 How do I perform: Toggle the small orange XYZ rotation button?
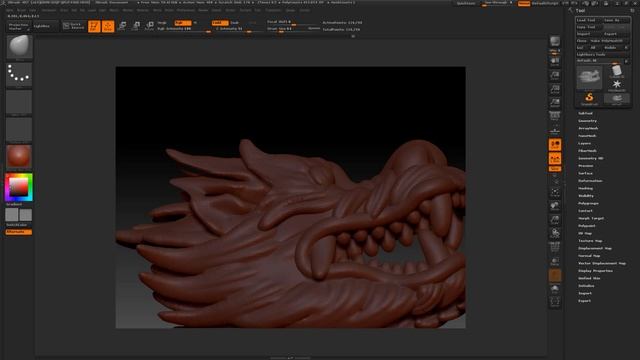point(555,169)
